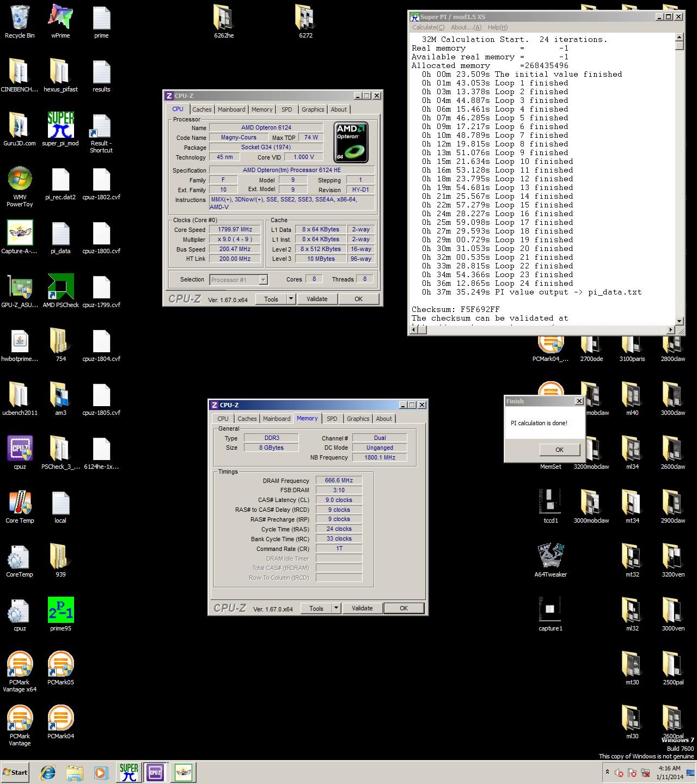
Task: Click Super PI horizontal scrollbar right arrow
Action: (x=671, y=329)
